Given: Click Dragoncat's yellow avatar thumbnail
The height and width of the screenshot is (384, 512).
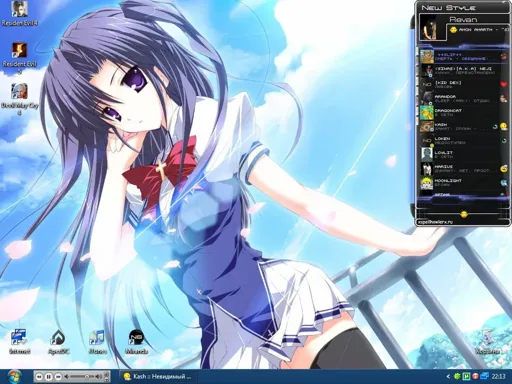Looking at the screenshot, I should click(426, 113).
